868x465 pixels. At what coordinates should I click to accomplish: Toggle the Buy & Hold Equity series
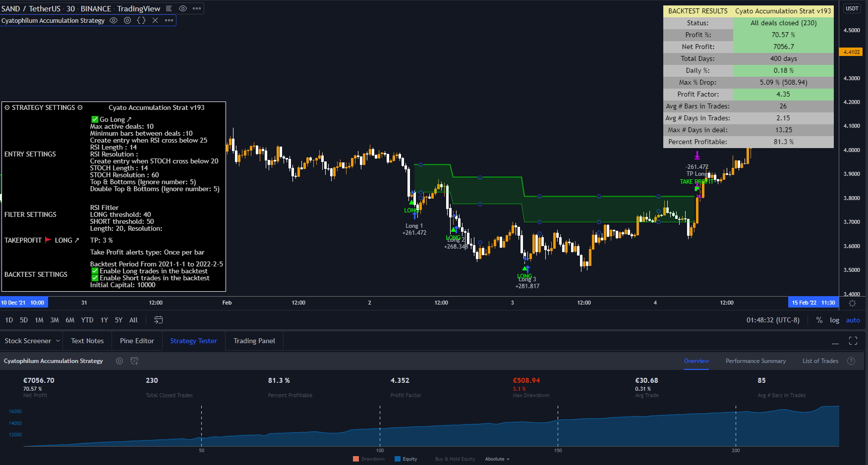(455, 459)
